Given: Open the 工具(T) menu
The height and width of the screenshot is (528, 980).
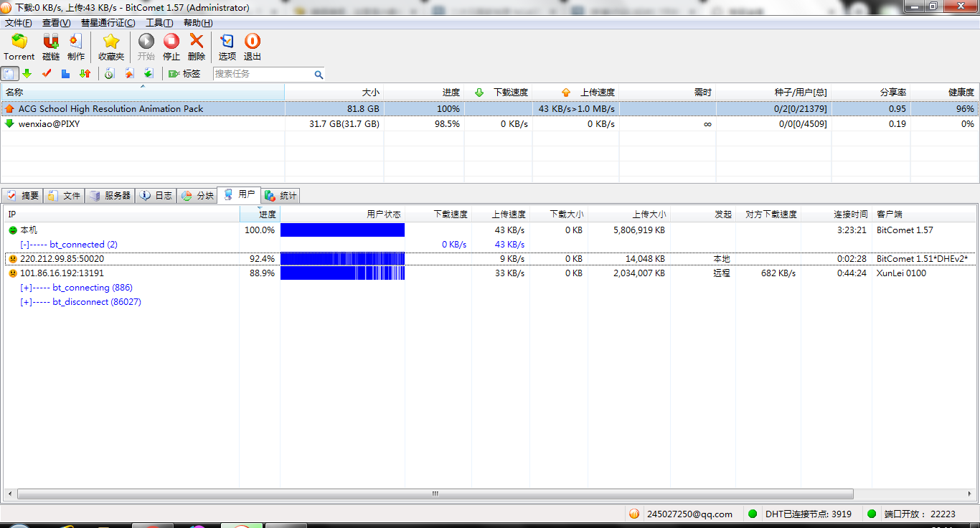Looking at the screenshot, I should [159, 23].
